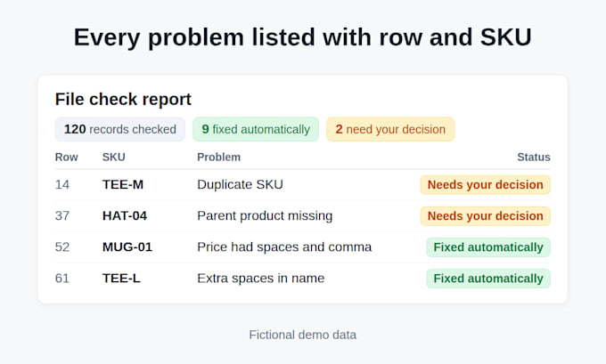The width and height of the screenshot is (606, 364).
Task: Click 'Fixed automatically' badge for TEE-L
Action: [488, 279]
